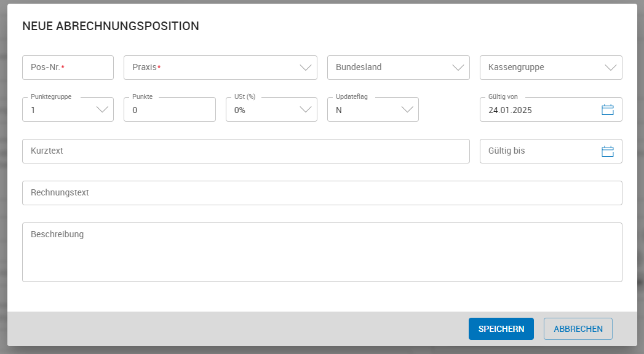
Task: Click into the Punkte number field
Action: pos(169,111)
